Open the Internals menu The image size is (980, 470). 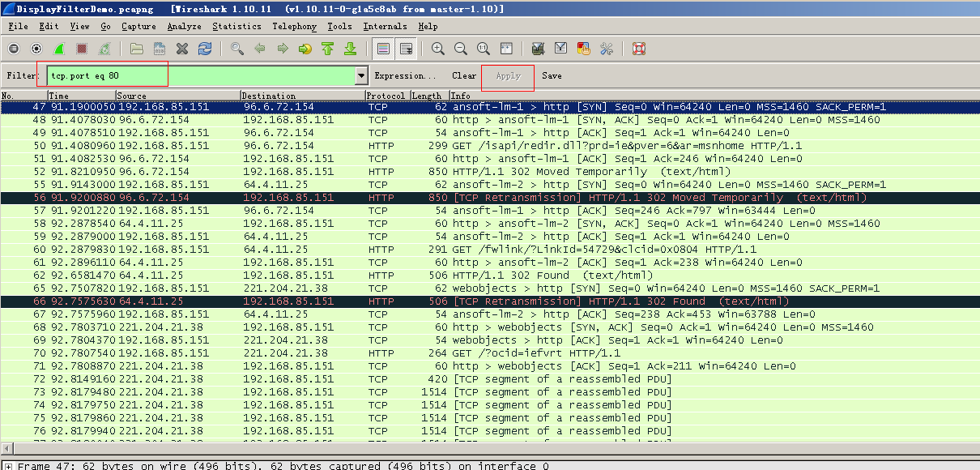(x=386, y=26)
